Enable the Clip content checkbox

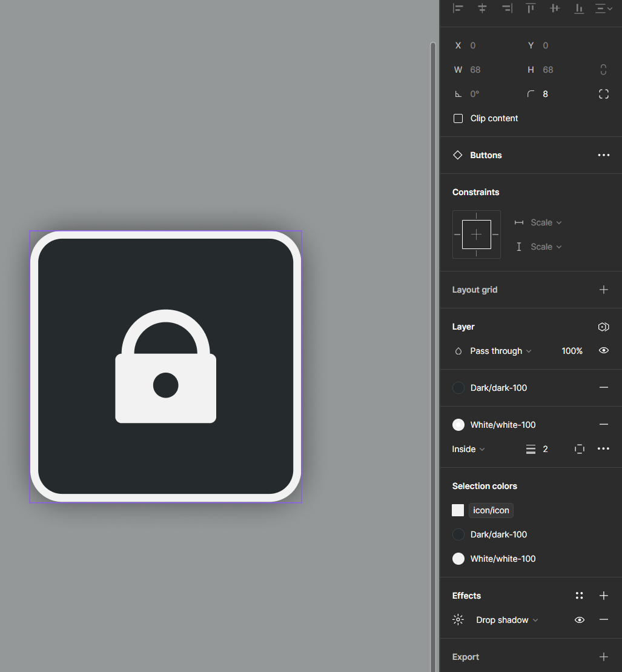pos(458,118)
